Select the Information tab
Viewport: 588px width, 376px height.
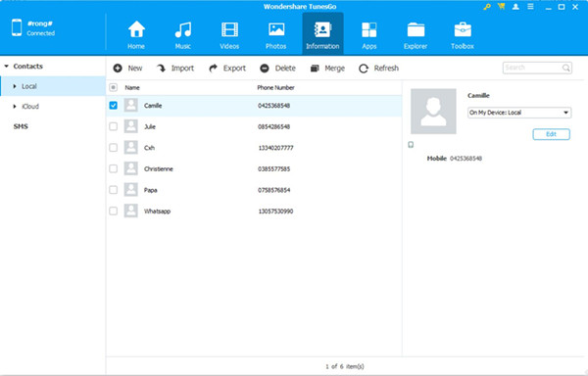click(x=322, y=33)
